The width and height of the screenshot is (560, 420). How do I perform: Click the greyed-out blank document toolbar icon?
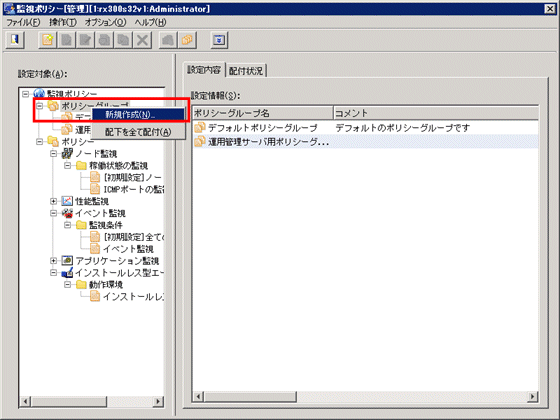66,40
